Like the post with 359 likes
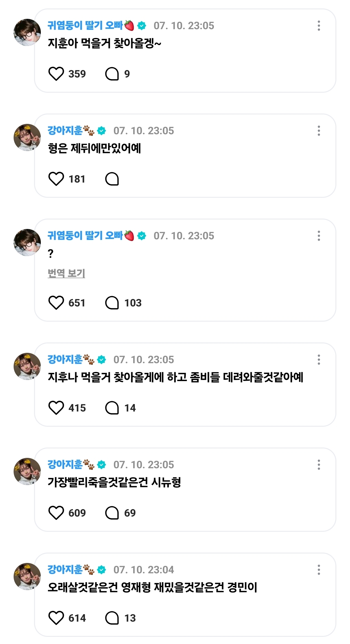Viewport: 350px width, 644px height. click(56, 74)
